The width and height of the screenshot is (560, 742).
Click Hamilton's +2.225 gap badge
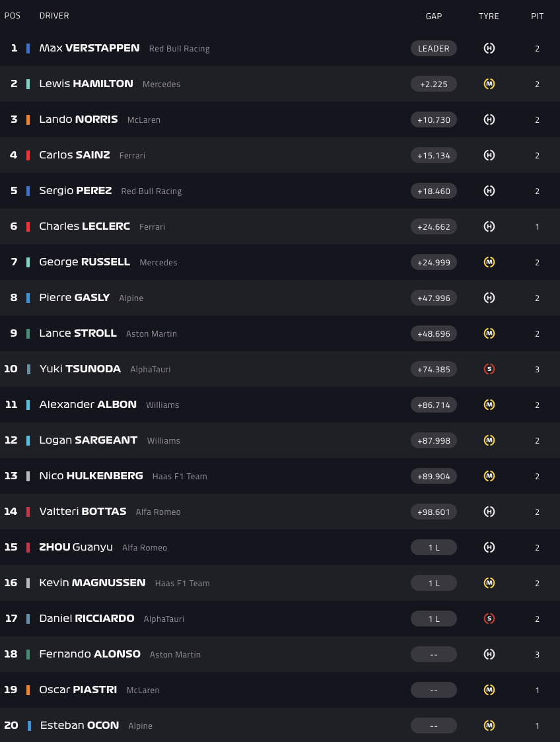click(434, 84)
